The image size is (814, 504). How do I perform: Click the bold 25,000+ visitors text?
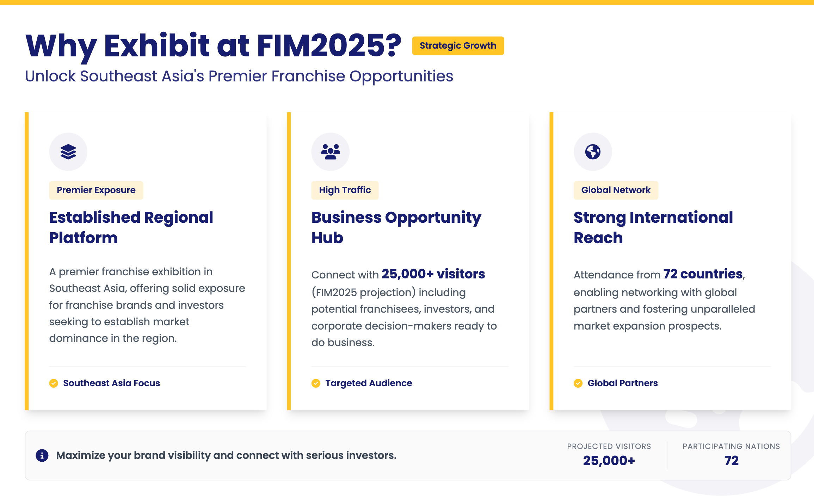433,274
